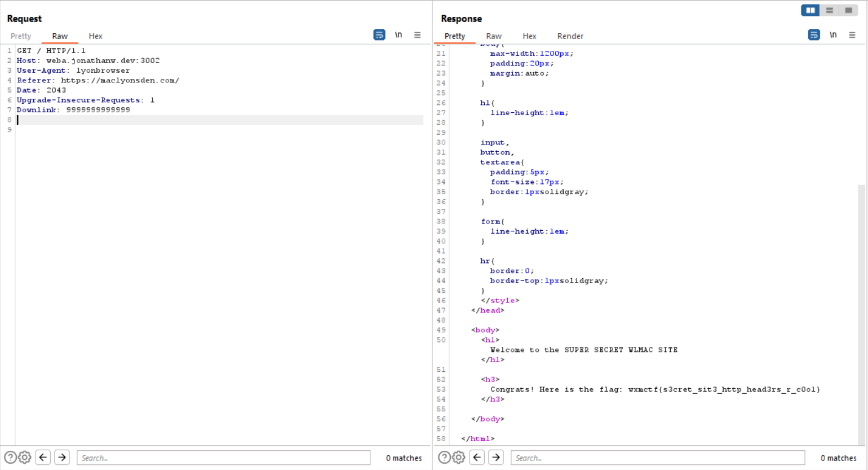Open search settings gear below Request panel

pyautogui.click(x=25, y=458)
